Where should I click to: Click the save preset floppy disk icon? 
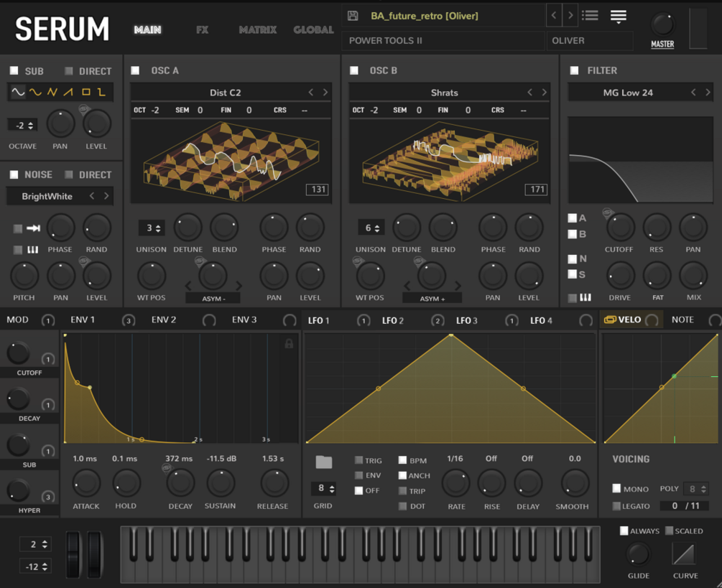(353, 16)
